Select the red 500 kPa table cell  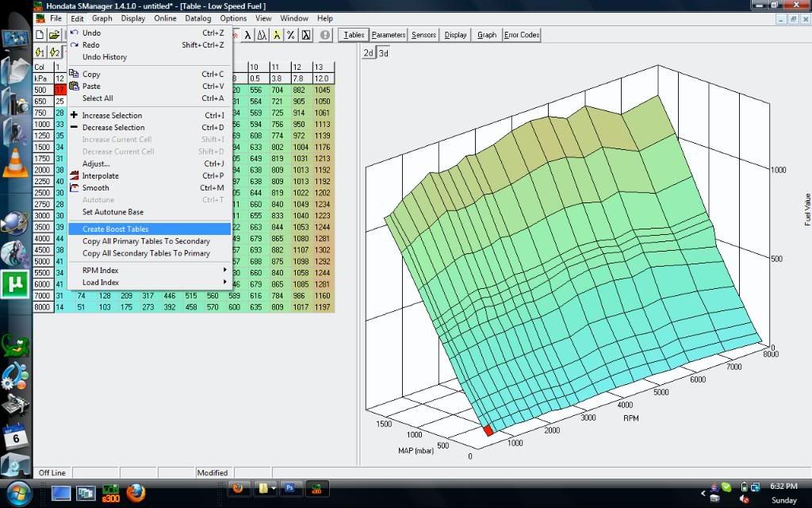pos(60,90)
